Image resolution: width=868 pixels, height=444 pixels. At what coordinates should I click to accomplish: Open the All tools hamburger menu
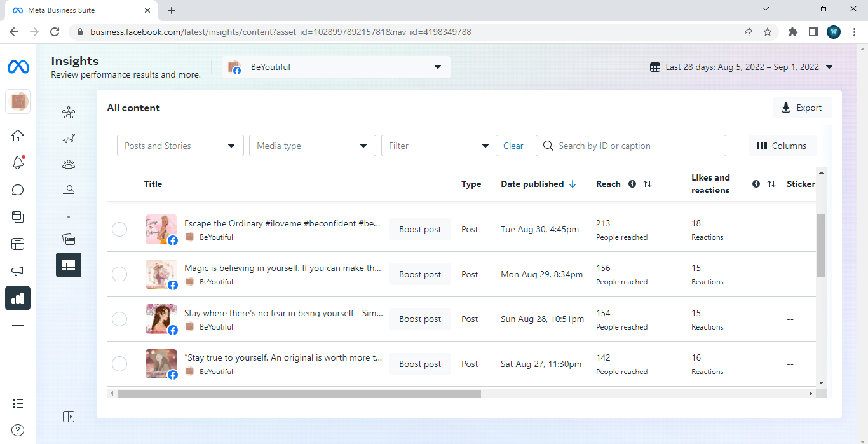click(x=18, y=325)
